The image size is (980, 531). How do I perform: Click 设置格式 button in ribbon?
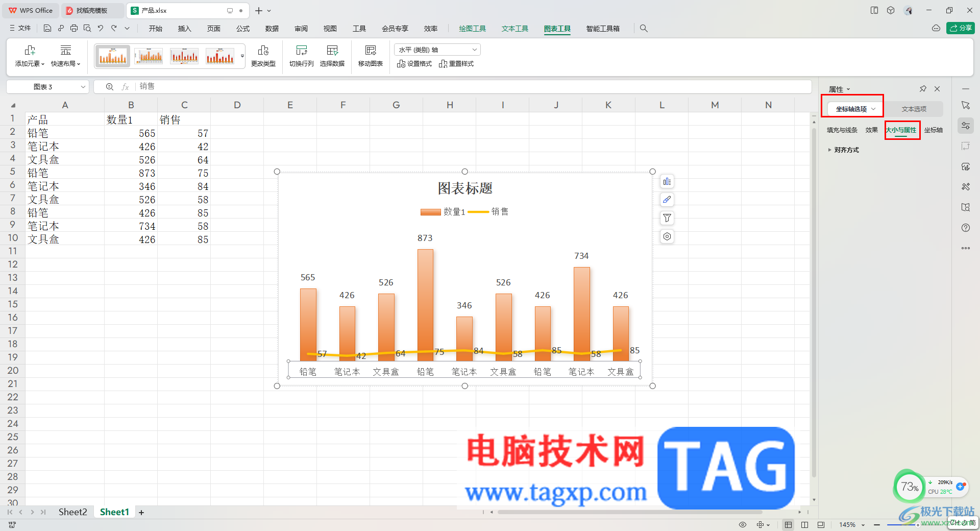[414, 64]
